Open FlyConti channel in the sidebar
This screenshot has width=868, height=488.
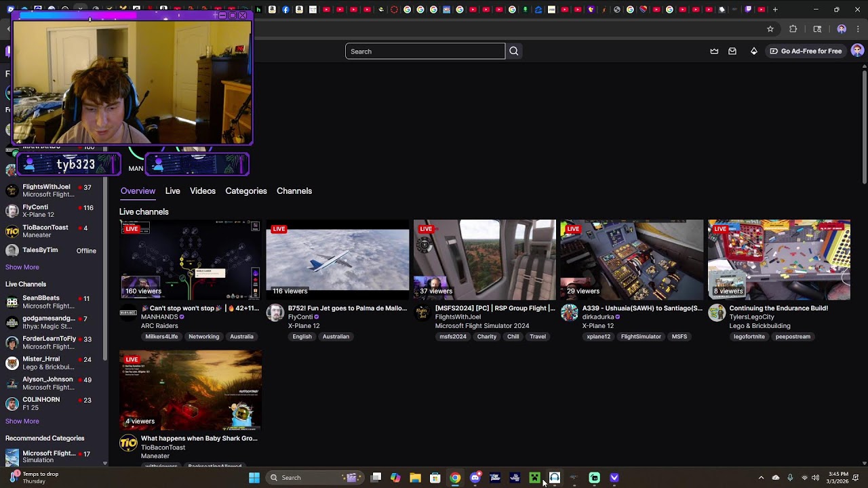(x=53, y=211)
